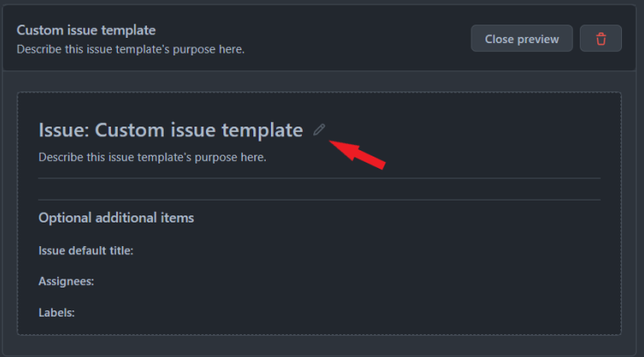Viewport: 644px width, 357px height.
Task: Select the top header title "Custom issue template"
Action: tap(86, 30)
